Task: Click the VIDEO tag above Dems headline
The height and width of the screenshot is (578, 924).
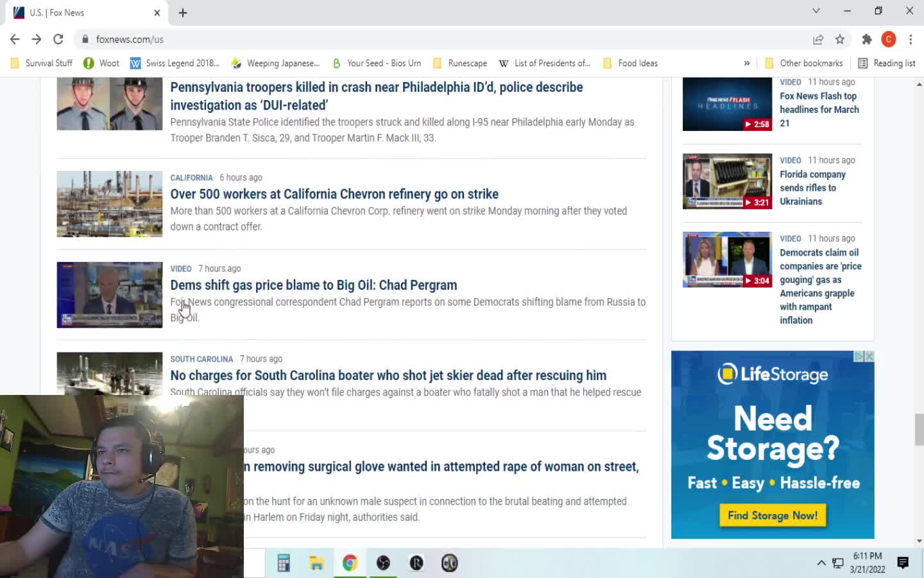Action: click(x=181, y=269)
